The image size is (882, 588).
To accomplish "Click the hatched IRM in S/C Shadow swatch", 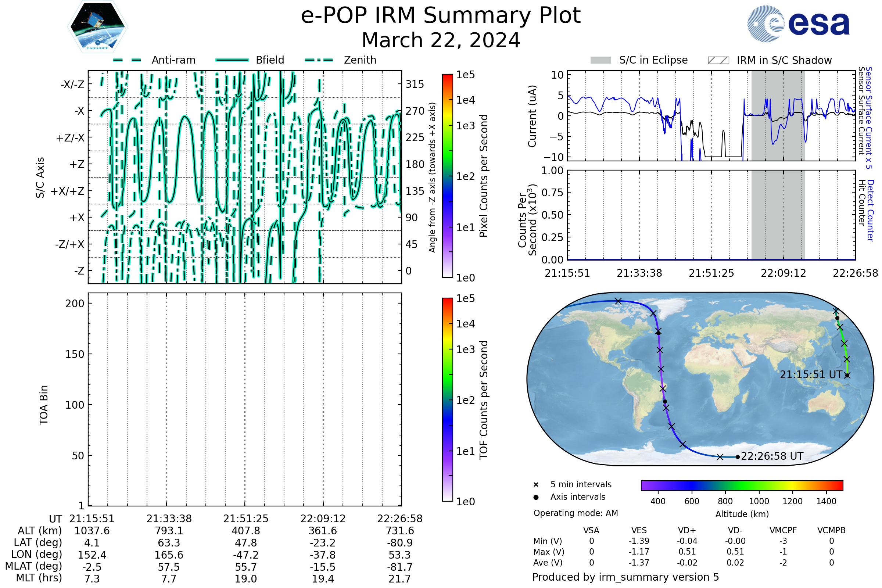I will pos(718,60).
